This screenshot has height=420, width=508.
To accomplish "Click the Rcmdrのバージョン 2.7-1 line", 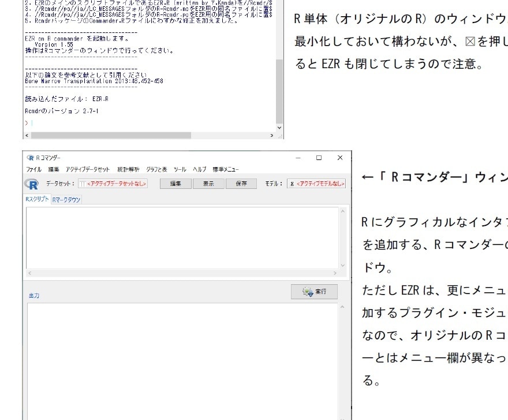I will pyautogui.click(x=62, y=111).
